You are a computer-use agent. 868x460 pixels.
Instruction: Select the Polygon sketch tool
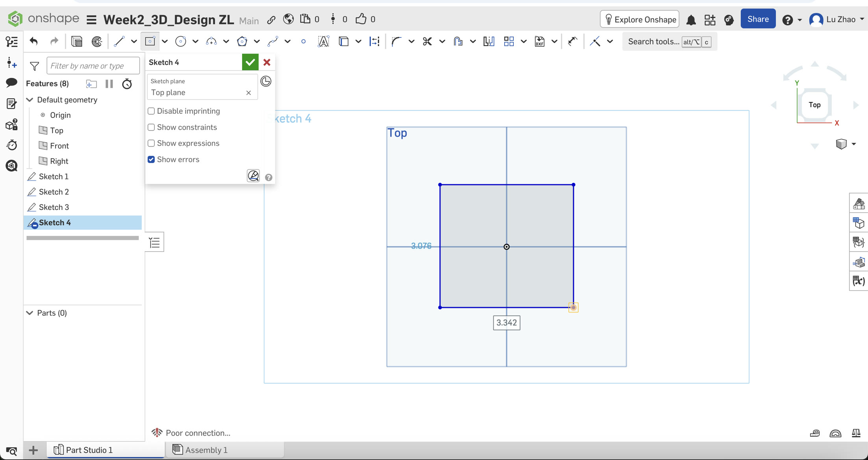(242, 41)
